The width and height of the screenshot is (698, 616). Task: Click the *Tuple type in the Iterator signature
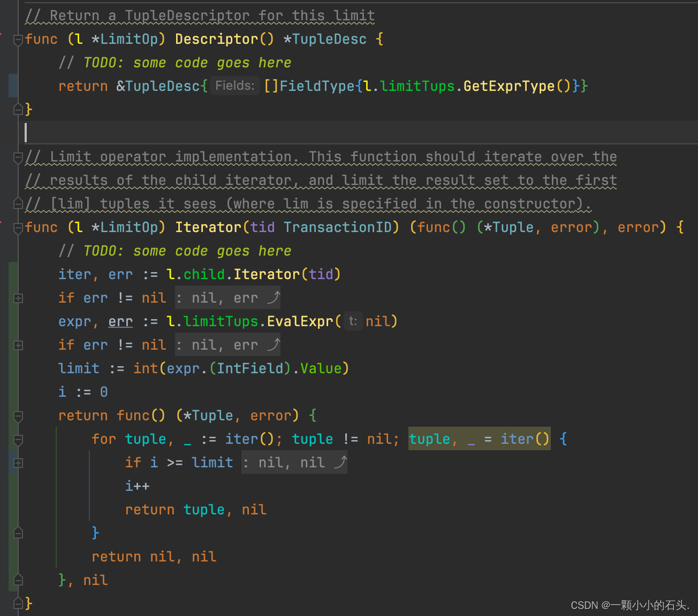click(x=509, y=227)
